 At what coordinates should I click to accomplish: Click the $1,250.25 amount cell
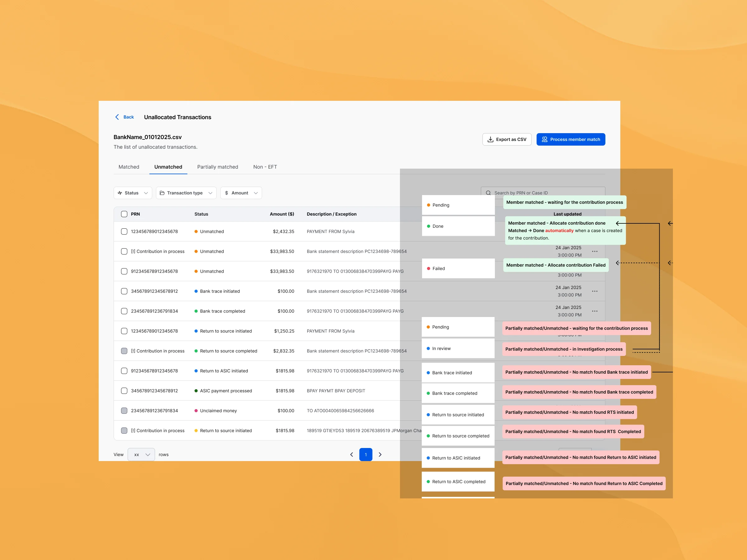click(x=284, y=331)
